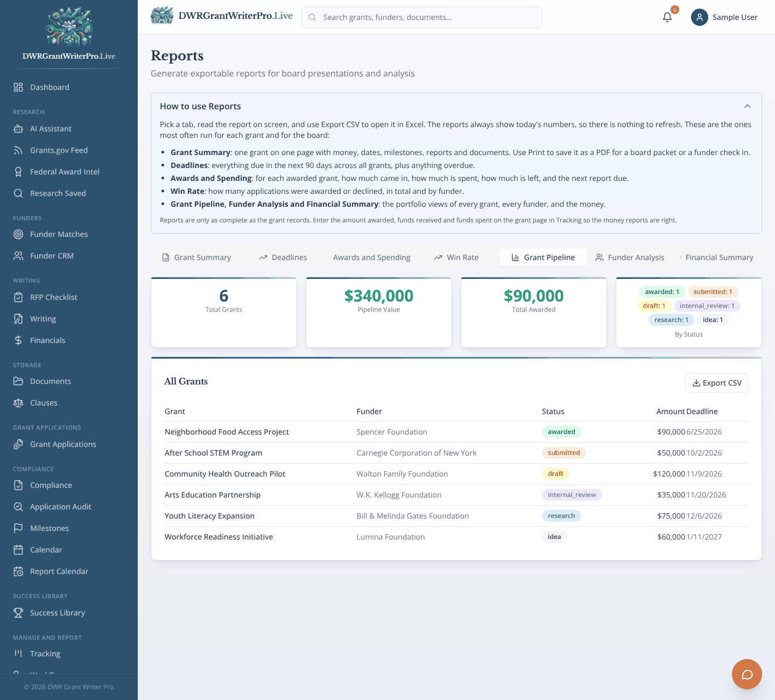Click the Grants.gov Feed RSS icon
The image size is (775, 700).
[18, 150]
